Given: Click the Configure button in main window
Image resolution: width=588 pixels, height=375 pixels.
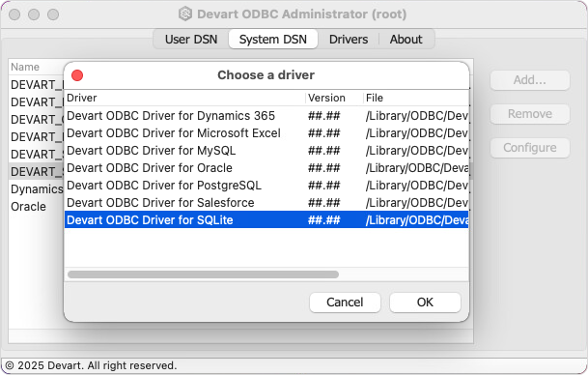Looking at the screenshot, I should (x=530, y=148).
